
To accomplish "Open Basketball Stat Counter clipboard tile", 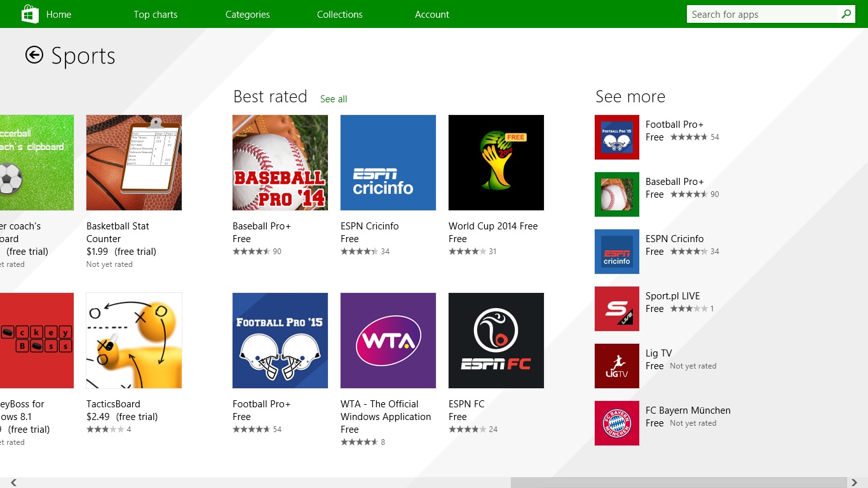I will 134,163.
